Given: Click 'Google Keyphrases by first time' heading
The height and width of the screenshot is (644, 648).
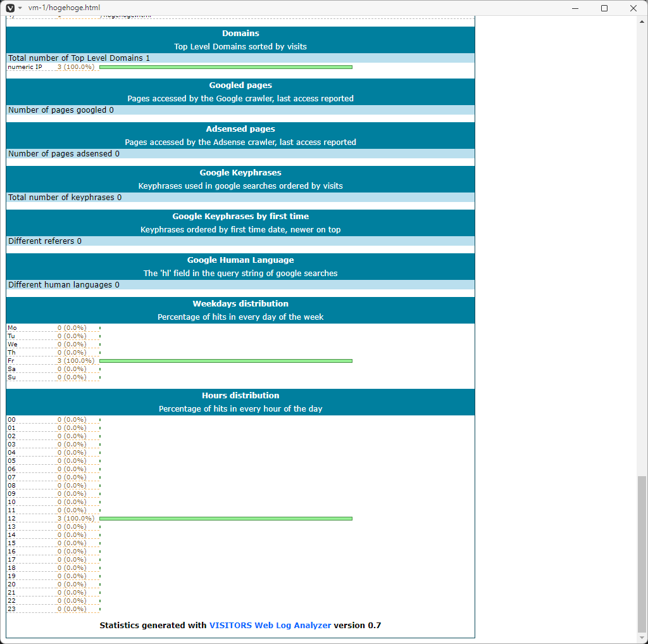Looking at the screenshot, I should (240, 216).
